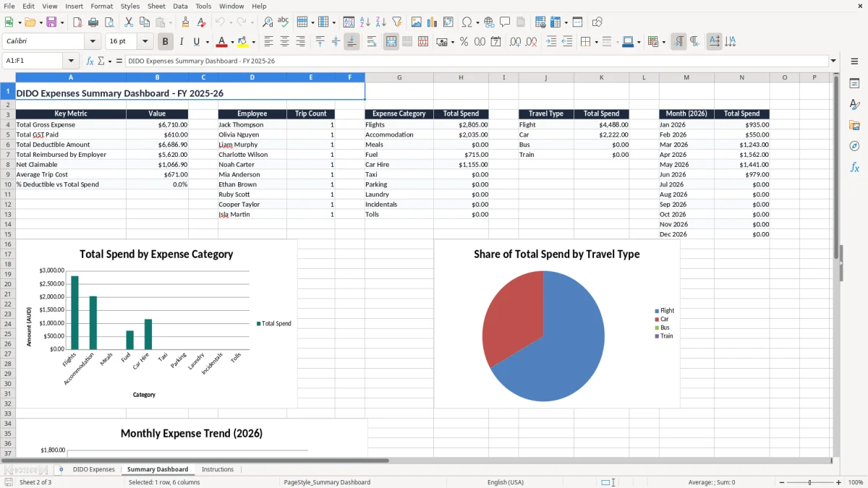Image resolution: width=868 pixels, height=488 pixels.
Task: Toggle right-to-left text direction
Action: [x=694, y=42]
